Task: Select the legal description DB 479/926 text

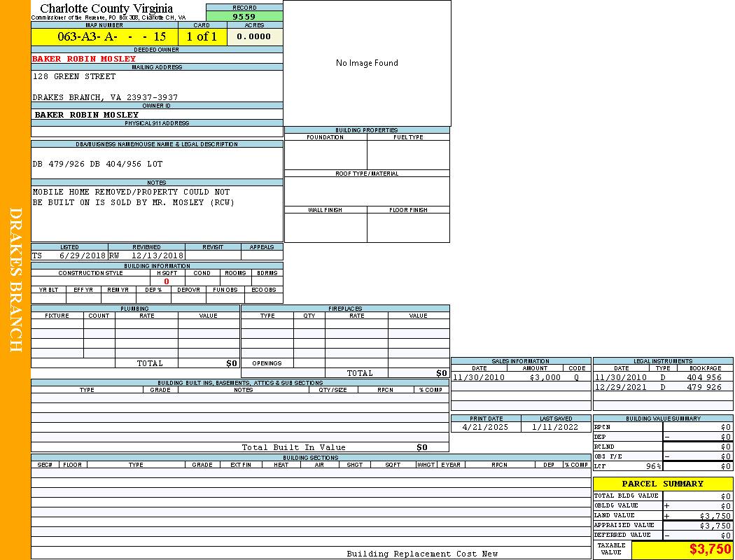Action: [x=97, y=164]
